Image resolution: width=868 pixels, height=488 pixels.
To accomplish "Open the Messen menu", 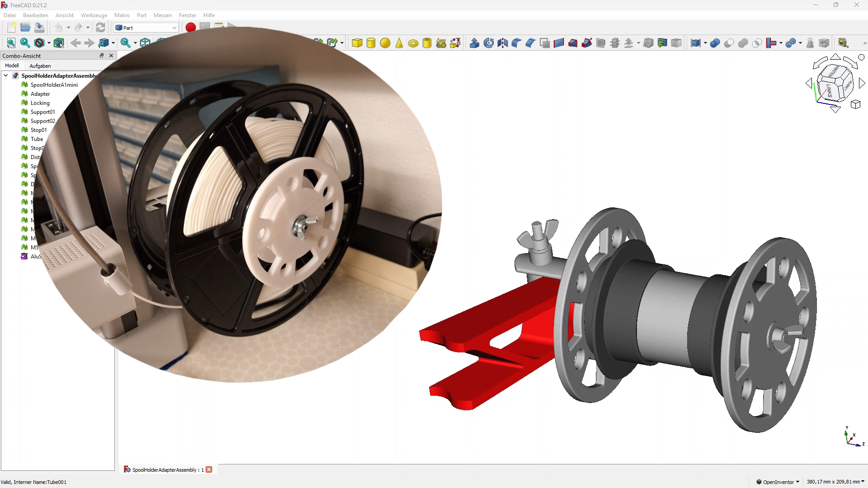I will 163,15.
